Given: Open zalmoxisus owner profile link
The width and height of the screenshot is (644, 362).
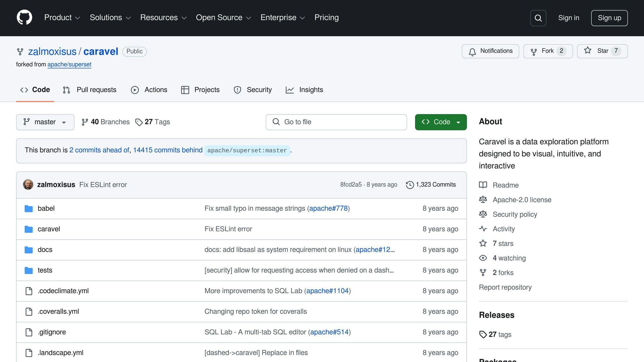Looking at the screenshot, I should pyautogui.click(x=52, y=52).
